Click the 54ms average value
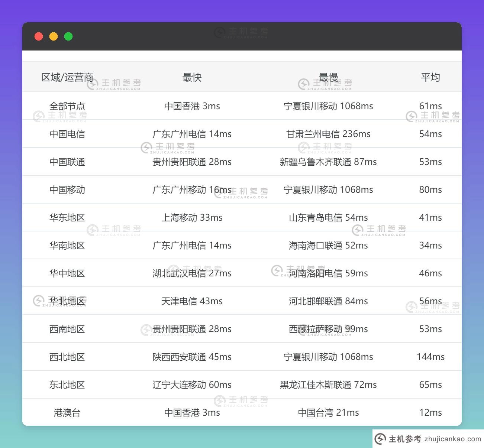Screen dimensions: 484x448 click(430, 134)
